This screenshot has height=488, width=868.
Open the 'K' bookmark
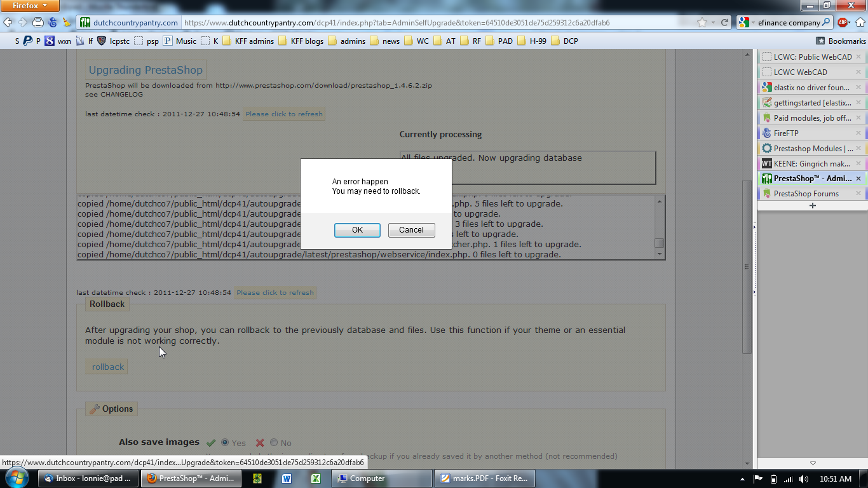point(210,41)
